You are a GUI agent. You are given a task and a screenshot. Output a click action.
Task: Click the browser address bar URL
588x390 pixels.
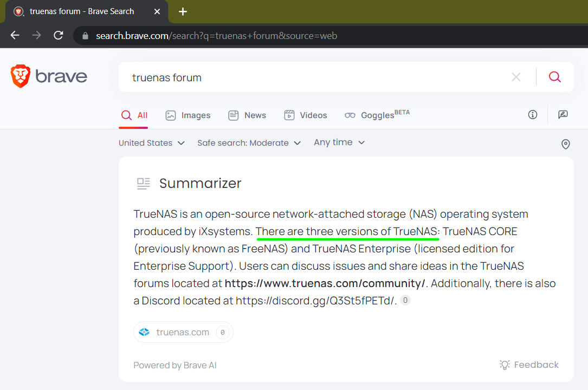[216, 36]
